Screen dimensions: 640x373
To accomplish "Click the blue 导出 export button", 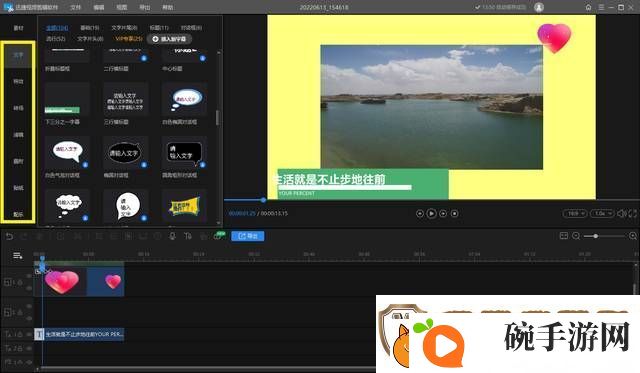I will coord(248,236).
